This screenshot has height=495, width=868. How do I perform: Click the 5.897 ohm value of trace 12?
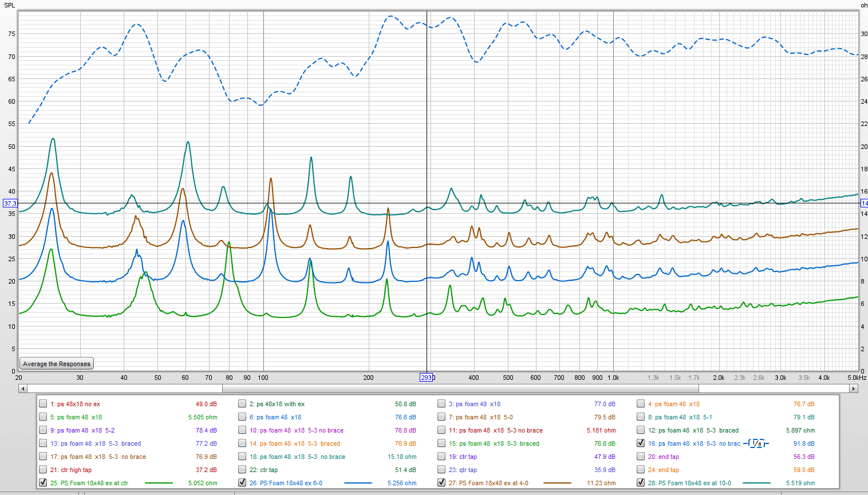coord(800,430)
